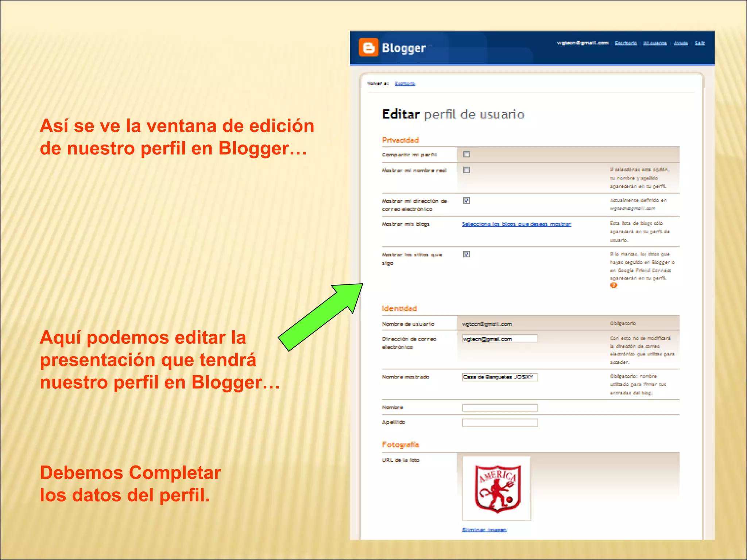Click the orange Blogger logo icon
Screen dimensions: 747x560
click(368, 47)
